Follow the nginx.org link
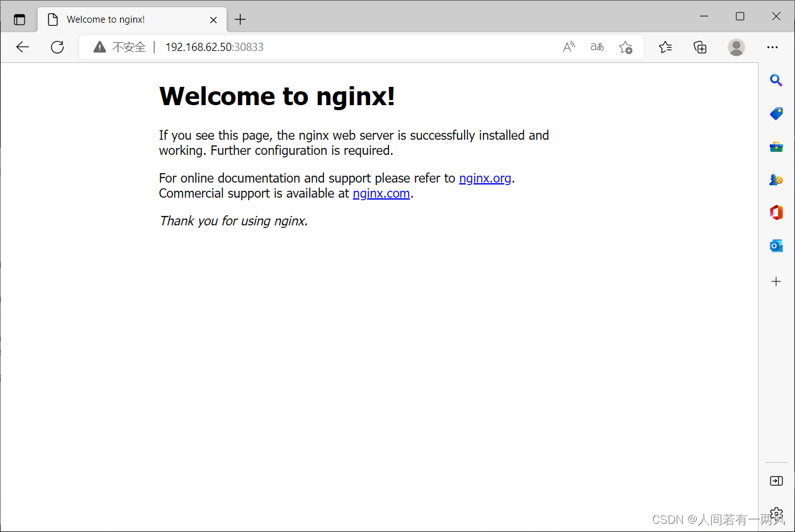This screenshot has height=532, width=795. [485, 178]
